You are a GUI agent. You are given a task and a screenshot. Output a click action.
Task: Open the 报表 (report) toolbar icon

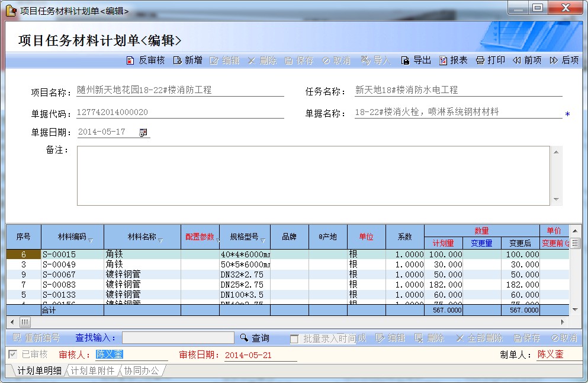[444, 60]
